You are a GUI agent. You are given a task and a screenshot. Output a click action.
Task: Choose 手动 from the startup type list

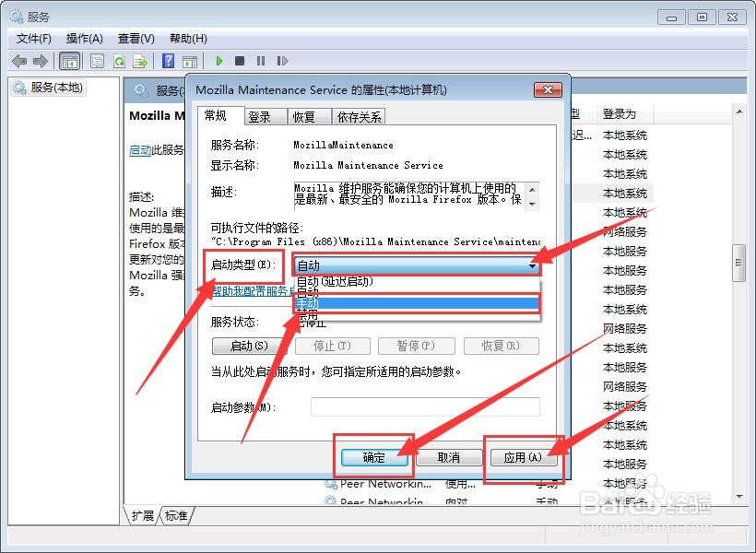pyautogui.click(x=417, y=304)
